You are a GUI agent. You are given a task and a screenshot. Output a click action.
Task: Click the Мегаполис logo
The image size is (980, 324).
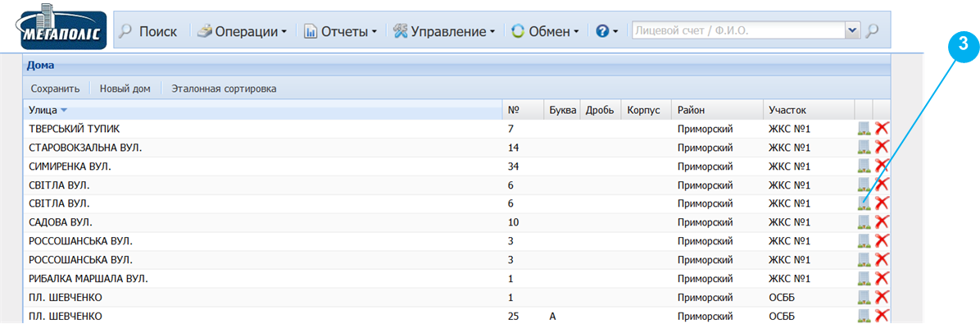(x=60, y=26)
